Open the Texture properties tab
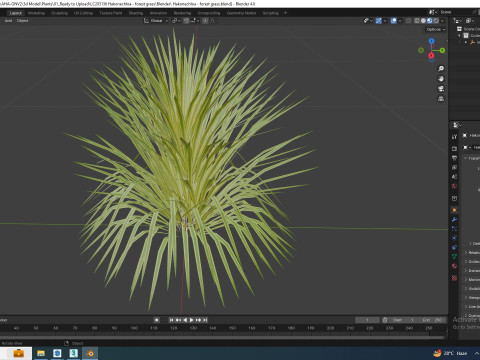 click(454, 278)
